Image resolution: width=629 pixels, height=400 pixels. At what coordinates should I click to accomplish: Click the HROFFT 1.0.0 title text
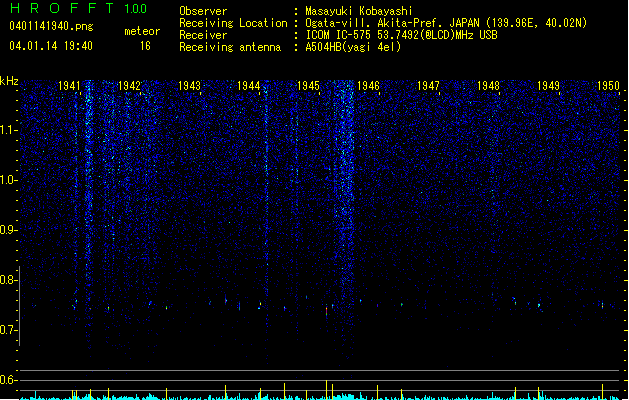(x=79, y=8)
